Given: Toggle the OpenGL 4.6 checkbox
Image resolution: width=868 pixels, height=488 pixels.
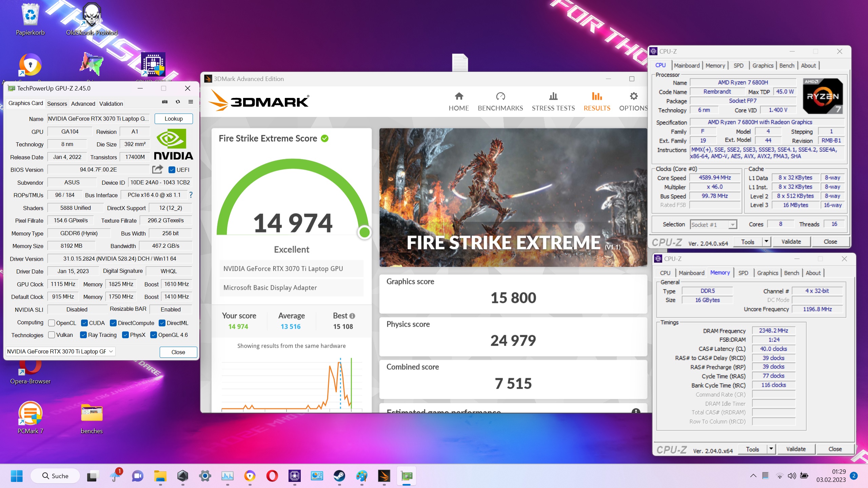Looking at the screenshot, I should 154,335.
